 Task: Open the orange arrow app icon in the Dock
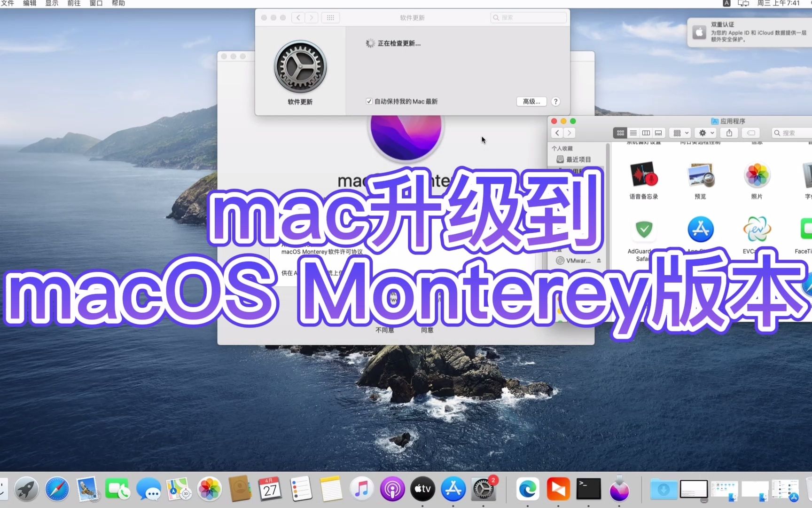point(558,490)
